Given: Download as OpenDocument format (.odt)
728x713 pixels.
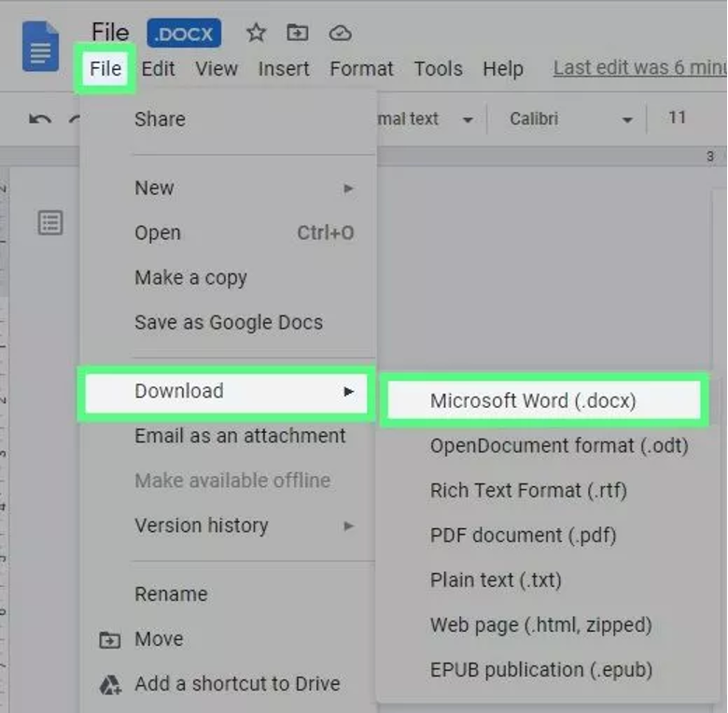Looking at the screenshot, I should click(548, 446).
